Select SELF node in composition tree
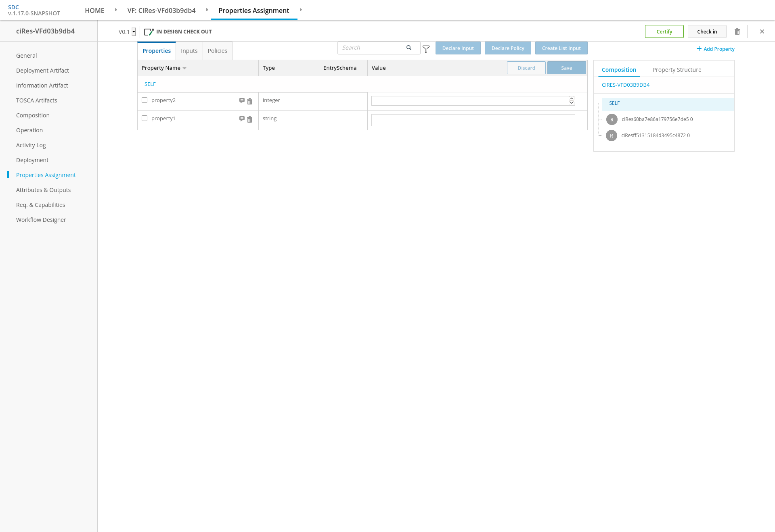Screen dimensions: 775x532 tap(668, 104)
